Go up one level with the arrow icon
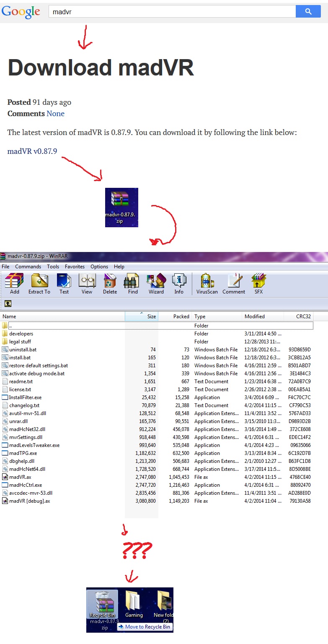Image resolution: width=328 pixels, height=644 pixels. coord(8,304)
